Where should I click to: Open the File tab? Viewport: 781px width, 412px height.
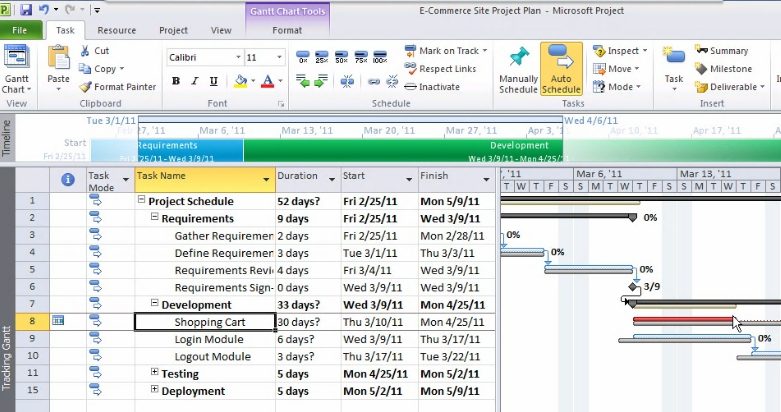[19, 30]
